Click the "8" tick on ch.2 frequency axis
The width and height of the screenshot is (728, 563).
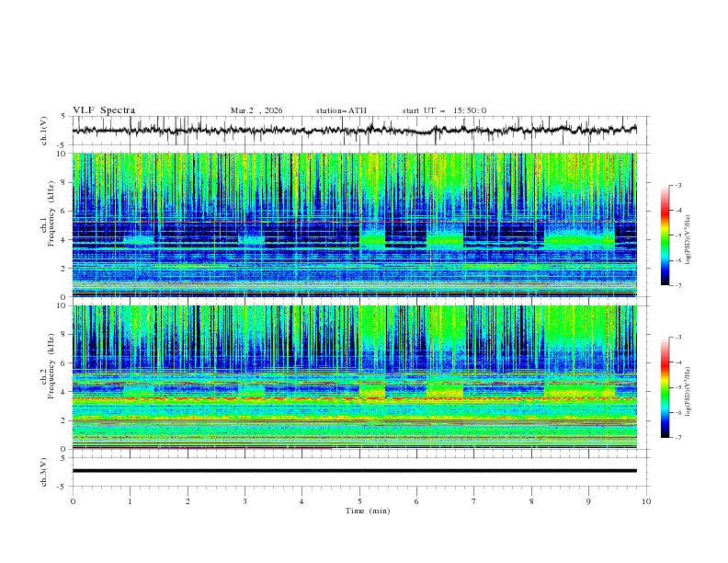click(64, 335)
